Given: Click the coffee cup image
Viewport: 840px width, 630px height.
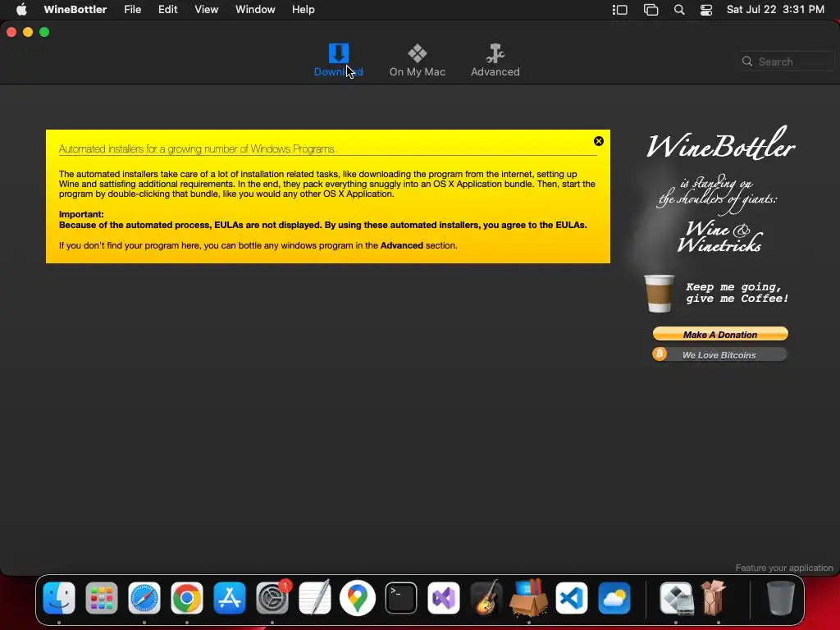Looking at the screenshot, I should (x=659, y=293).
